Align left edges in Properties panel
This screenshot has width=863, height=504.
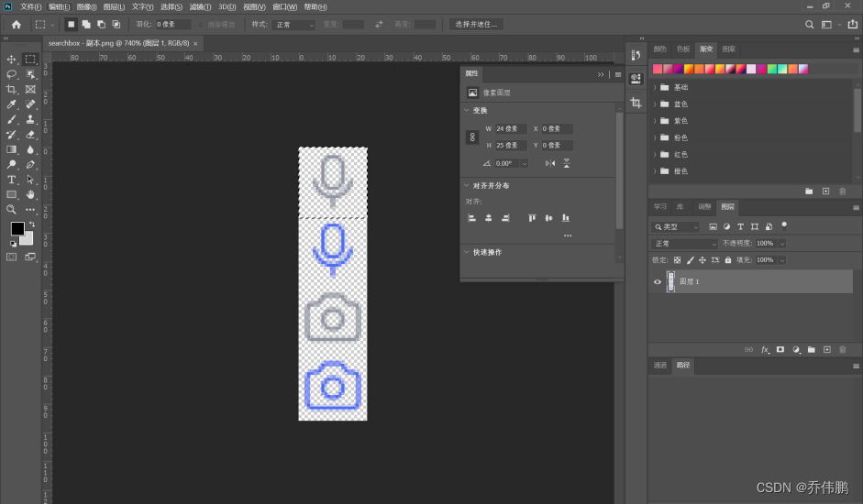pyautogui.click(x=471, y=218)
